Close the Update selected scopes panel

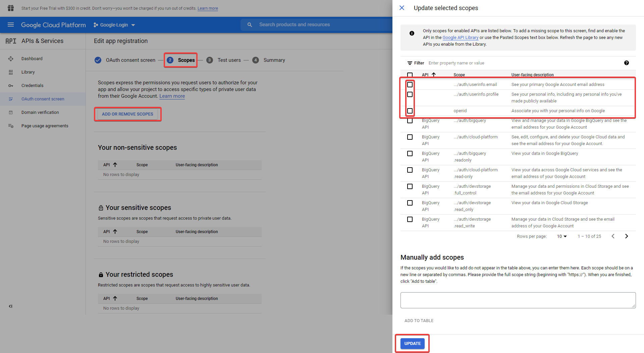coord(402,8)
